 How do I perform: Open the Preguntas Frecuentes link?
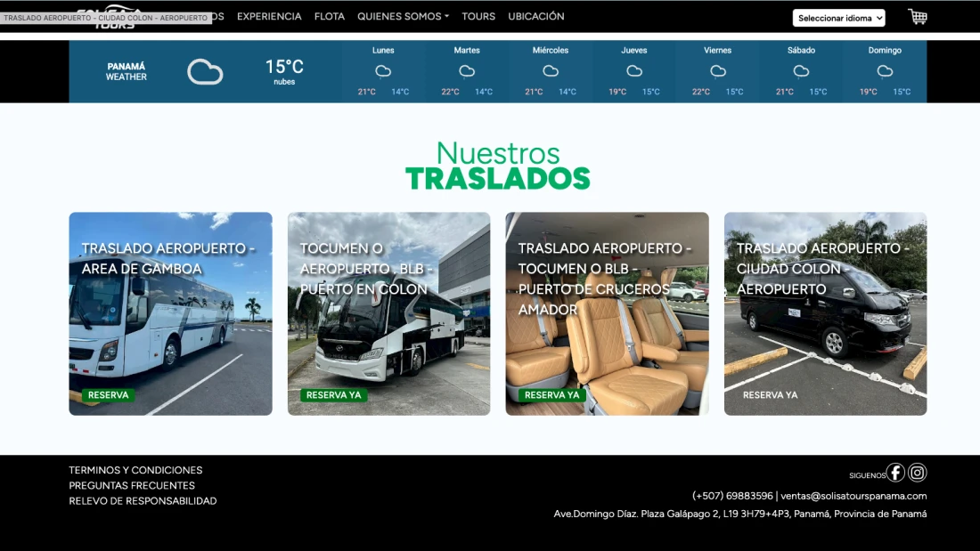click(132, 485)
